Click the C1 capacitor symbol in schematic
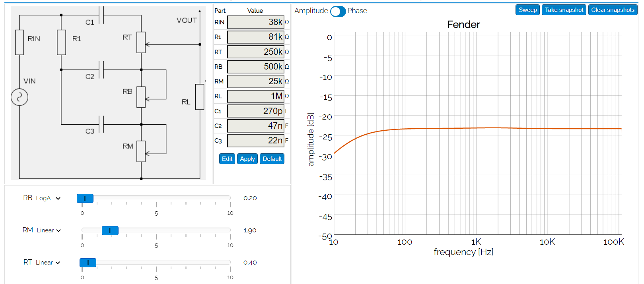Viewport: 644px width, 284px height. point(101,15)
